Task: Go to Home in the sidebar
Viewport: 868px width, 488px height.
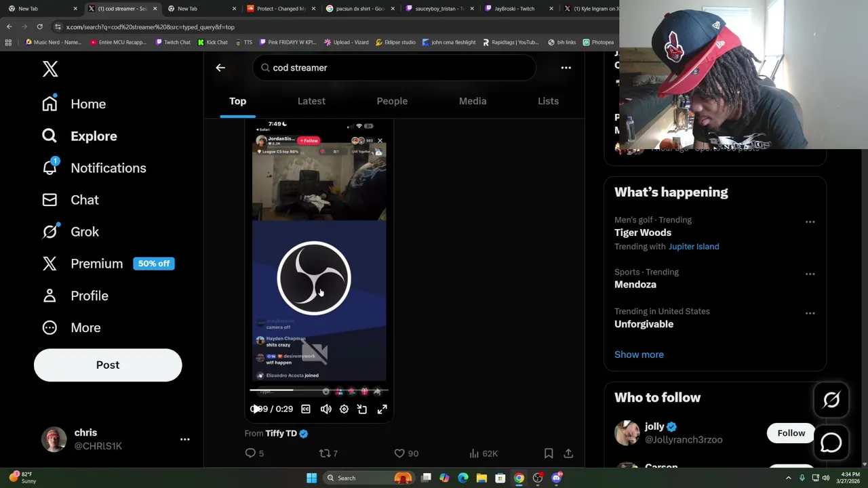Action: [74, 104]
